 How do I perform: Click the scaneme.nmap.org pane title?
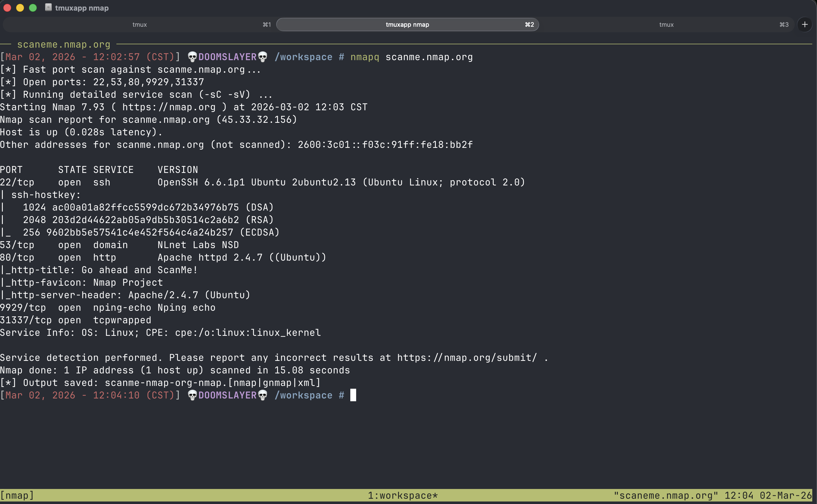pos(64,44)
